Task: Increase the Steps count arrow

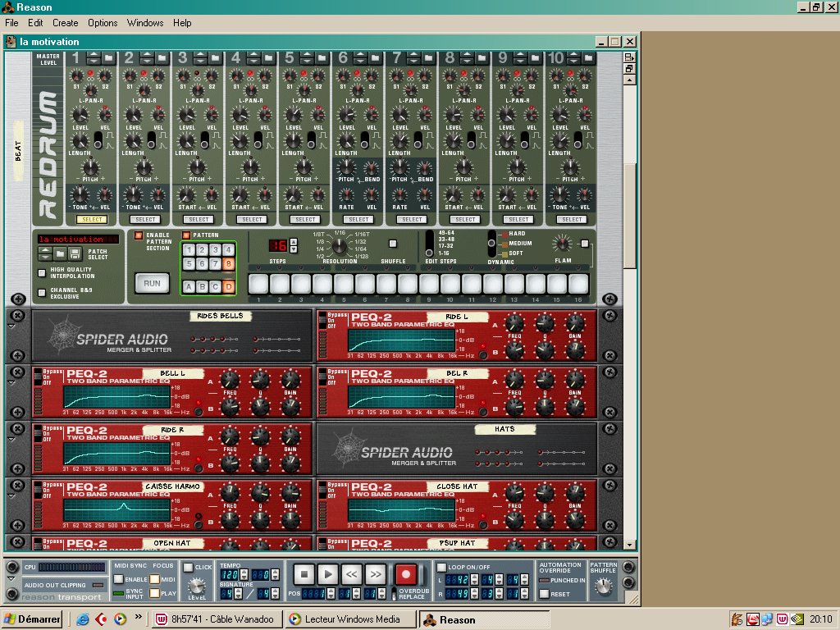Action: coord(293,242)
